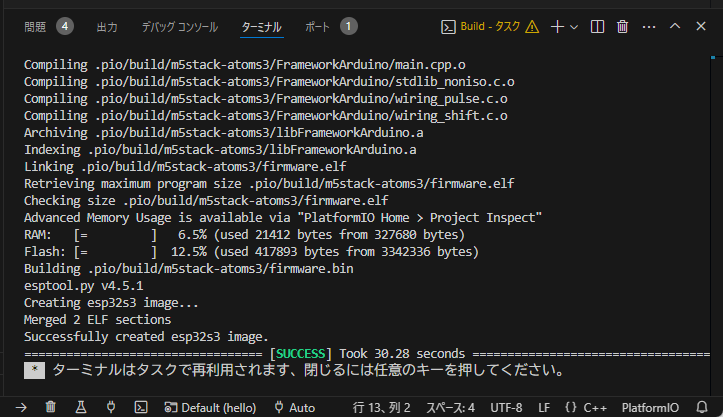
Task: Kill the terminal with trash icon
Action: point(622,27)
